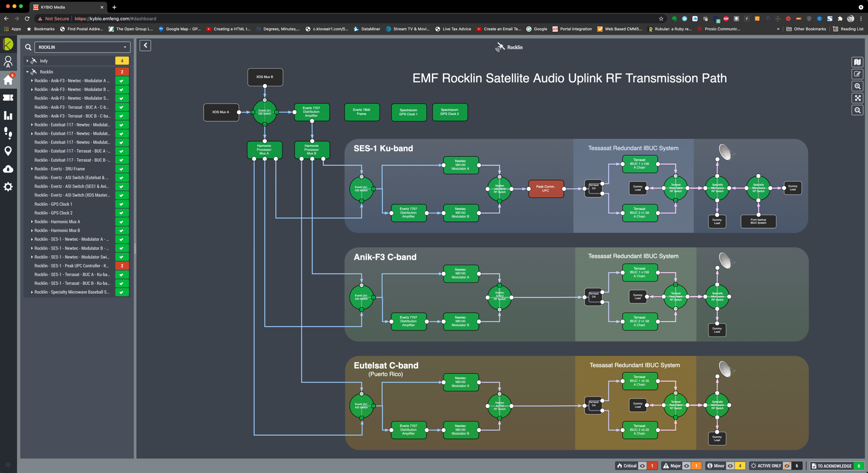Open the Reading List
This screenshot has width=868, height=473.
point(848,29)
